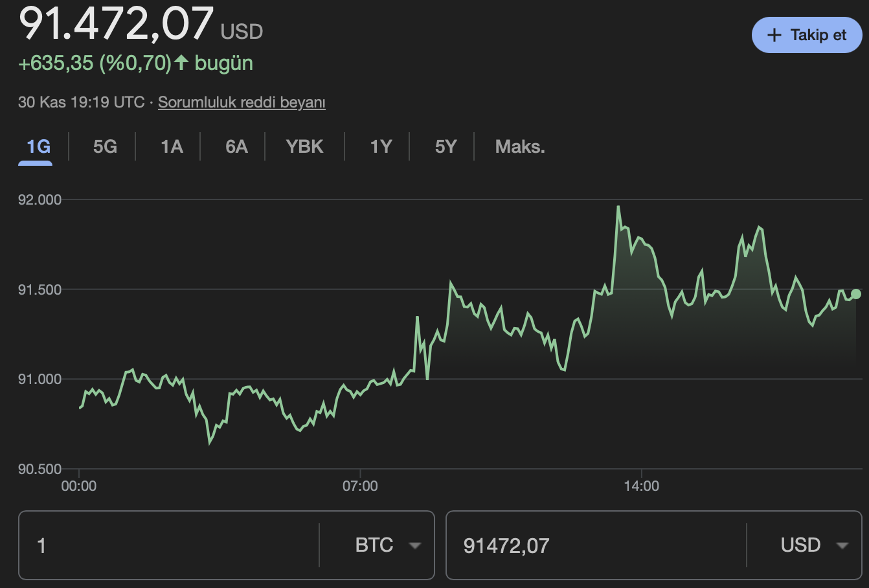
Task: Follow this asset with the Takip et button
Action: point(806,35)
